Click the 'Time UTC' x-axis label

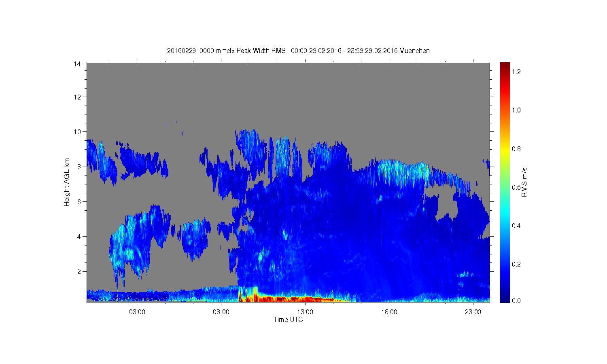288,320
